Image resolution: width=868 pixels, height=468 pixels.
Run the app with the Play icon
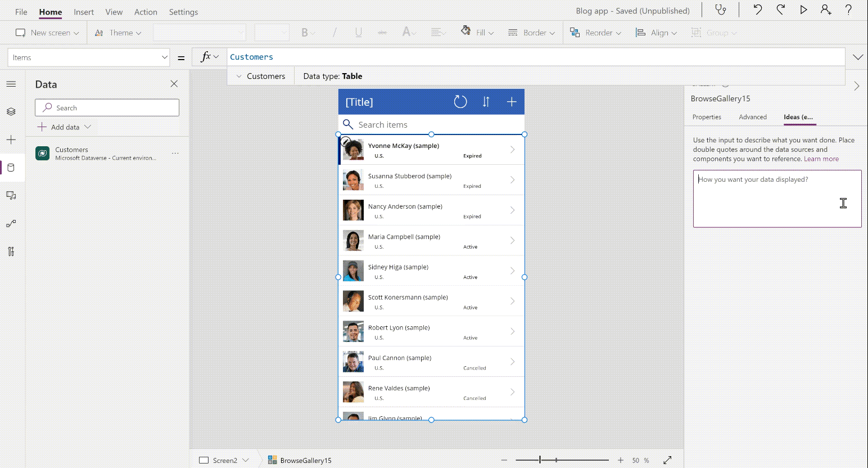tap(803, 10)
